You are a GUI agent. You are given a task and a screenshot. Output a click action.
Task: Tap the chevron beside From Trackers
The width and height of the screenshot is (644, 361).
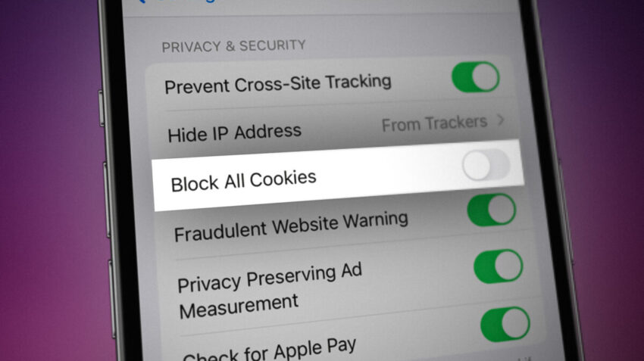[x=500, y=120]
